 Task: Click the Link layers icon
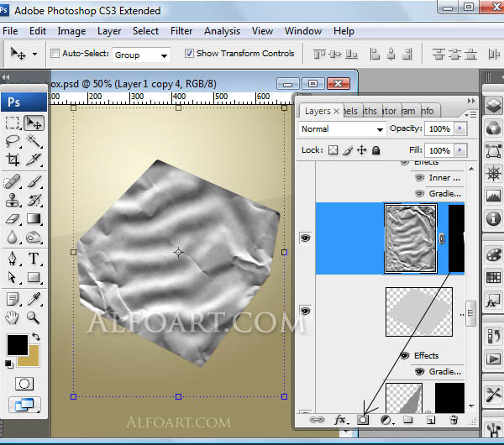point(317,420)
